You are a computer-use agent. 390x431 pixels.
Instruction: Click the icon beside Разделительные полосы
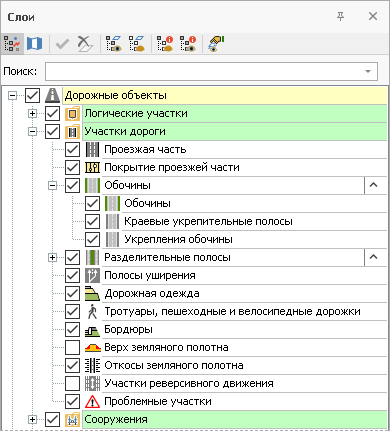coord(92,257)
